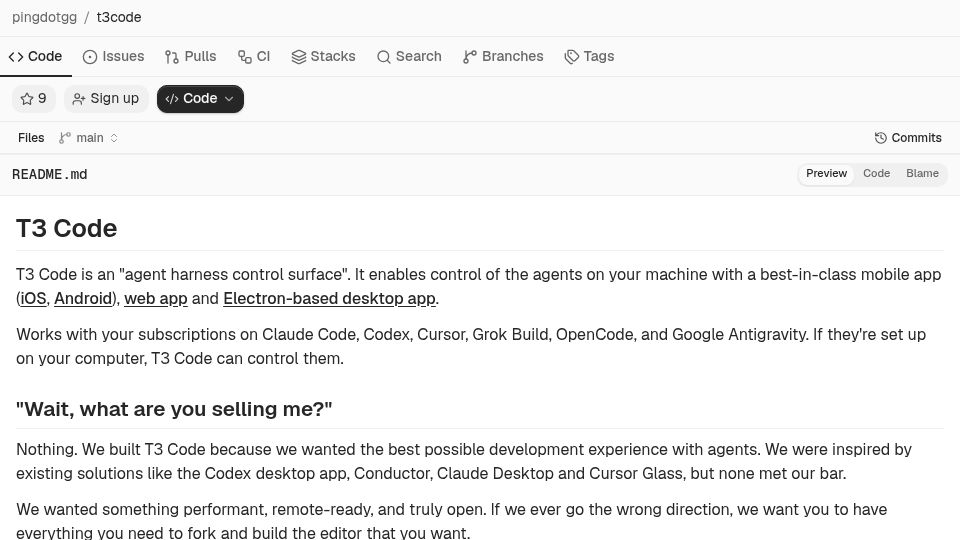
Task: Click the Sign up button
Action: (x=106, y=99)
